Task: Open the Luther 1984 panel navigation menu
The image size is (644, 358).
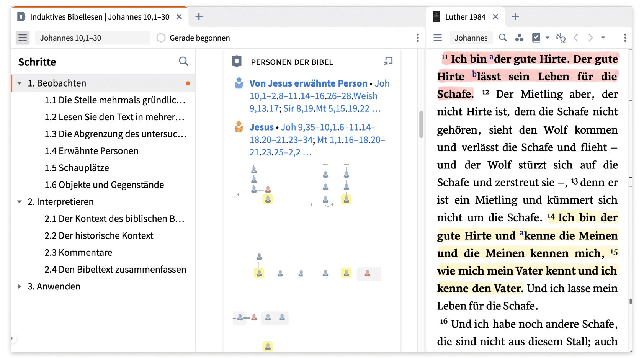Action: 438,38
